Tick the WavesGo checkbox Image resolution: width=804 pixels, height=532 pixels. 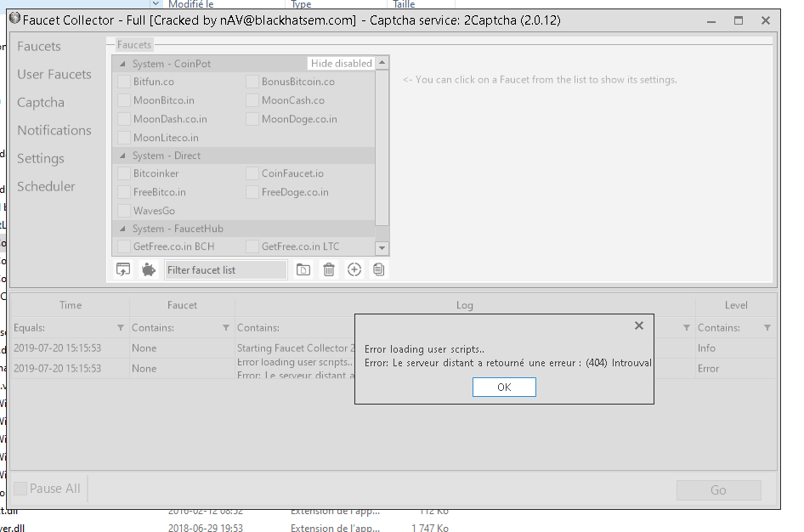tap(123, 211)
